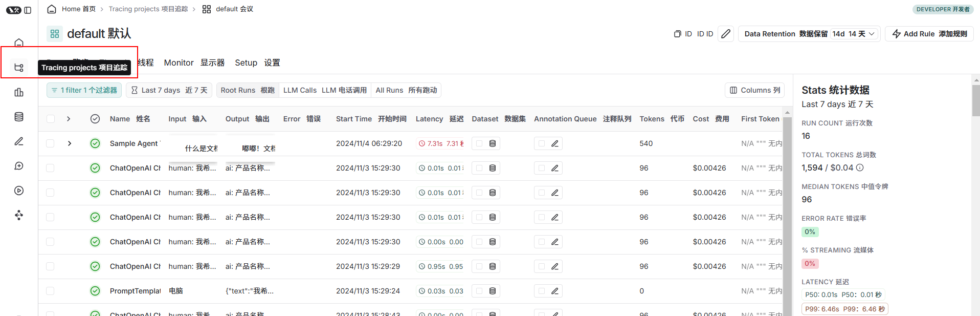980x316 pixels.
Task: Open the Home icon in left sidebar
Action: pyautogui.click(x=19, y=43)
